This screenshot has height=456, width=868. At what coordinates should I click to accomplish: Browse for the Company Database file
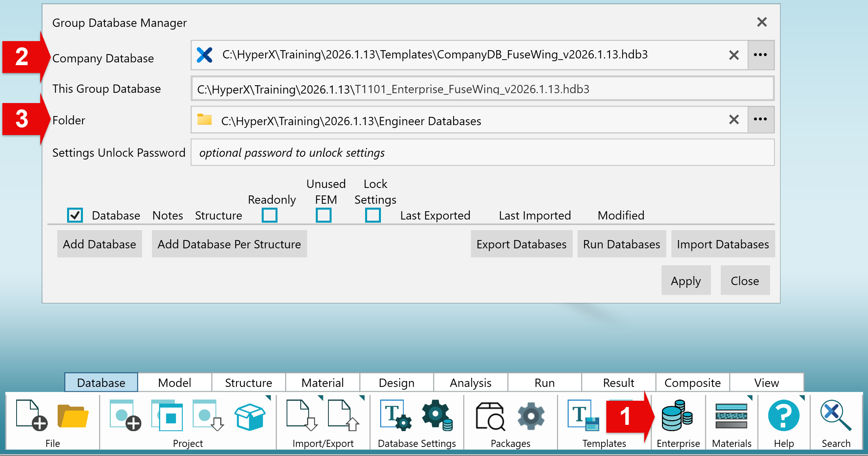click(x=761, y=55)
